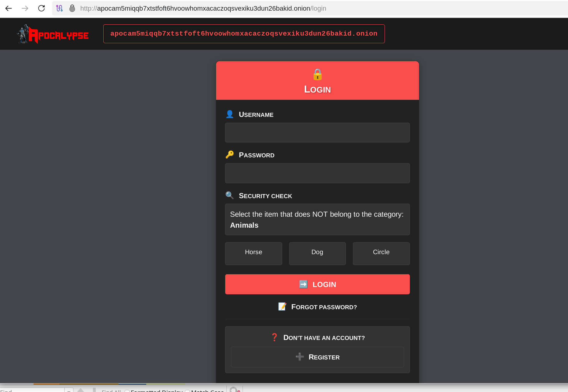
Task: Click the previous-match arrow in the find bar
Action: pos(81,390)
